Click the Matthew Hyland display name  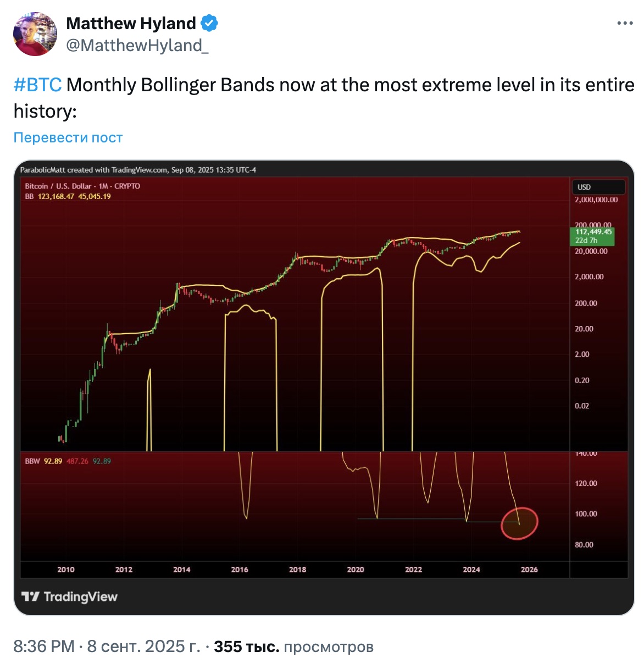click(131, 23)
